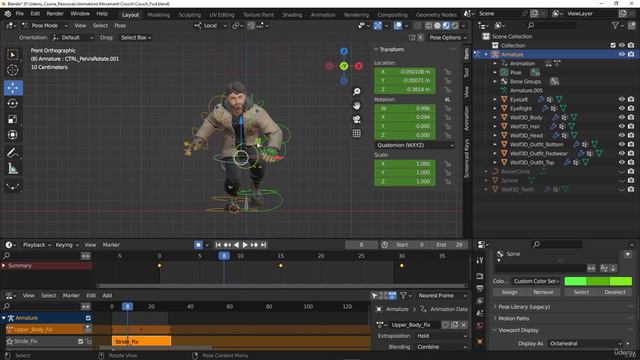Select the Cursor tool in toolbar
This screenshot has width=640, height=360.
point(13,70)
